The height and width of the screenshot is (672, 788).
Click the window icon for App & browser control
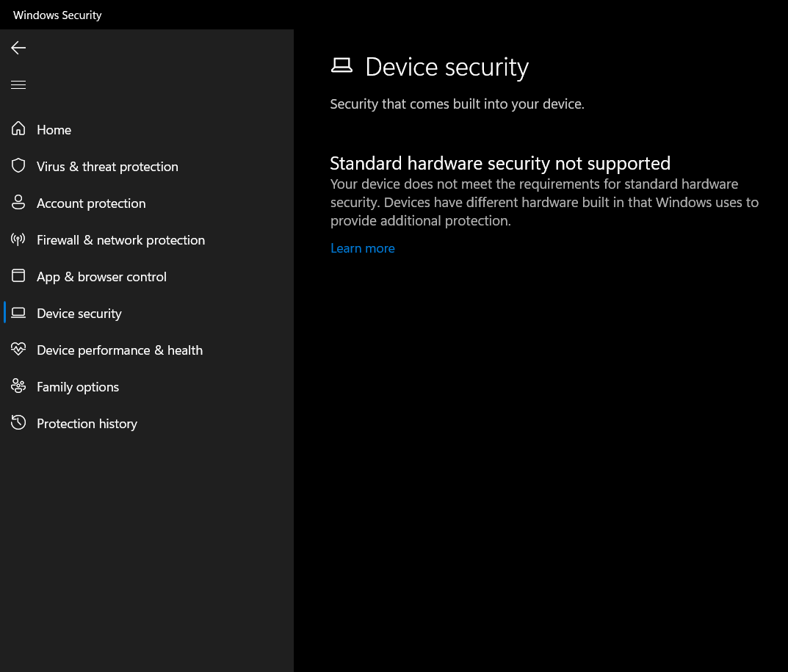tap(18, 275)
